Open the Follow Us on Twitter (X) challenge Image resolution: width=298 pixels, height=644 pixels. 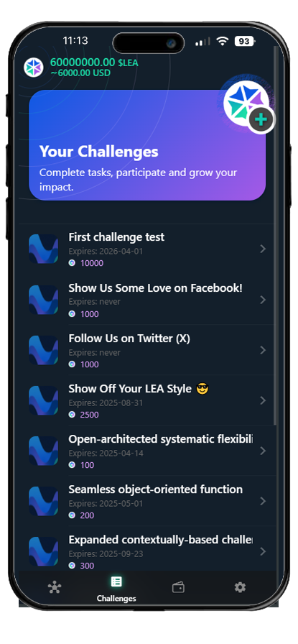(148, 350)
